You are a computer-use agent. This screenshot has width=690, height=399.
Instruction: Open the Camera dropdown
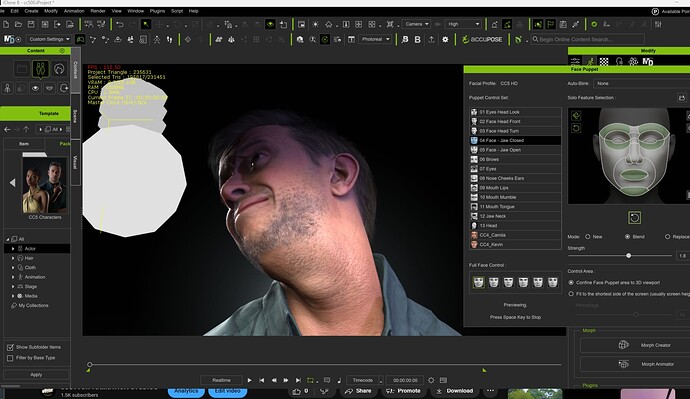click(416, 24)
